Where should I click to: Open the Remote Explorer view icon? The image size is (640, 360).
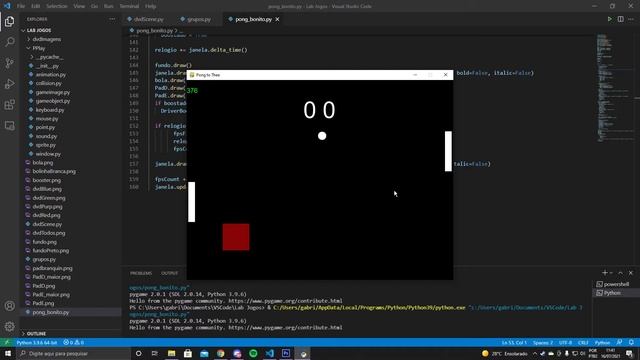[9, 125]
